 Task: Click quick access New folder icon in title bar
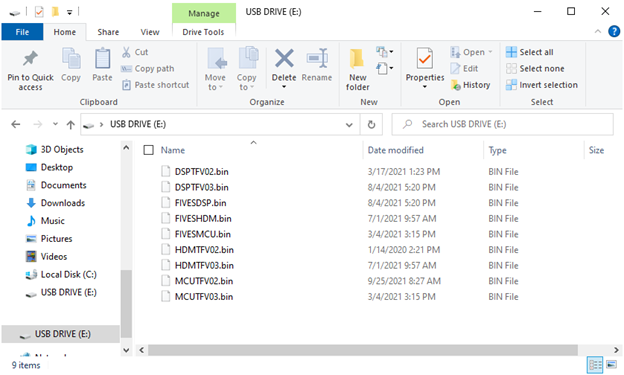(55, 12)
